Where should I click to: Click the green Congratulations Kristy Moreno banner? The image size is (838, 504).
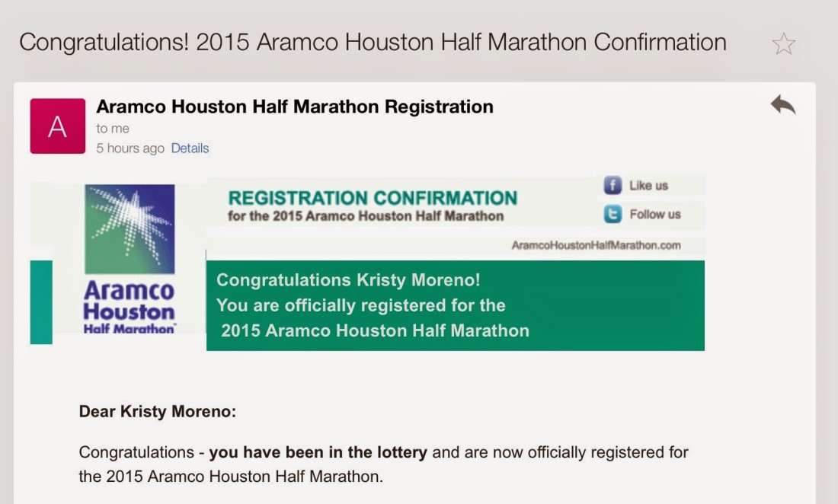pos(456,305)
